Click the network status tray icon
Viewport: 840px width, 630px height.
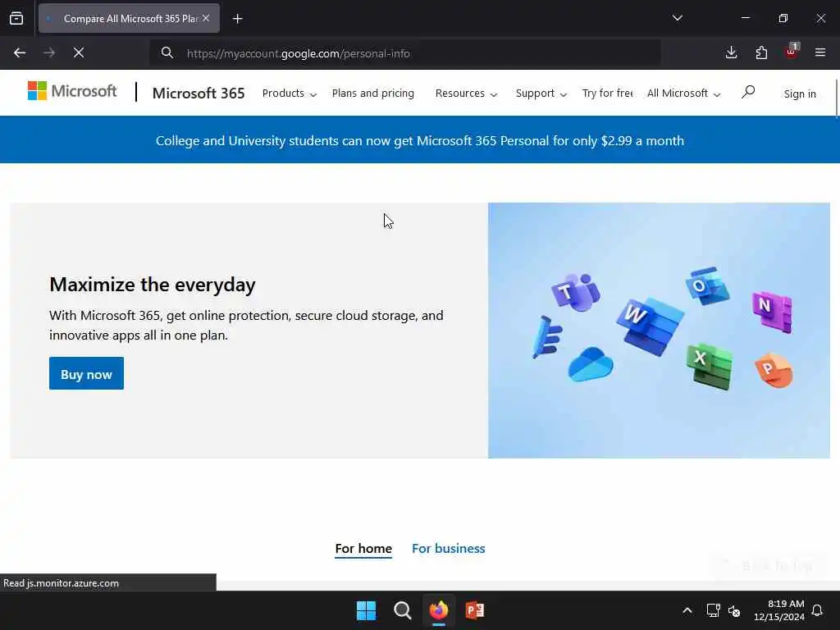pyautogui.click(x=713, y=610)
